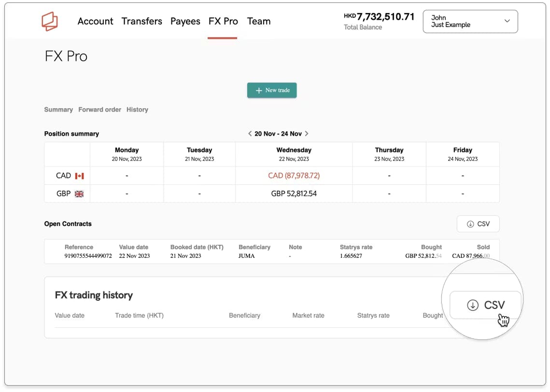Switch to the Forward order tab
This screenshot has width=550, height=392.
tap(99, 110)
